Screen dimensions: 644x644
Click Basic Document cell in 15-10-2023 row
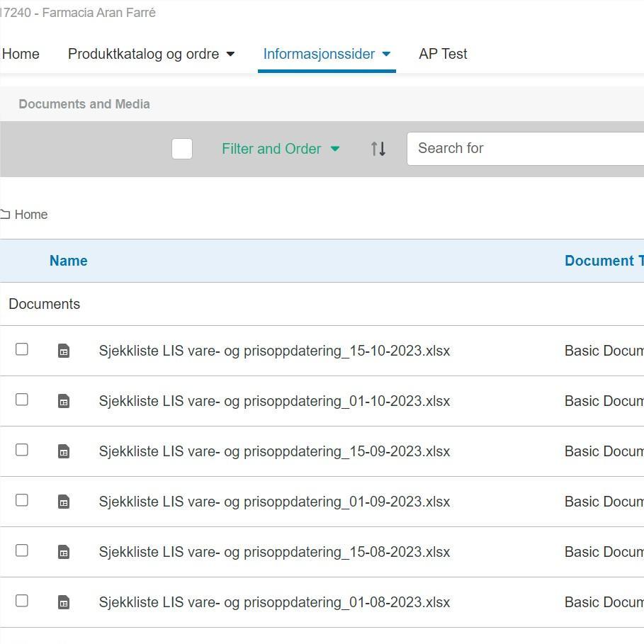[x=604, y=351]
